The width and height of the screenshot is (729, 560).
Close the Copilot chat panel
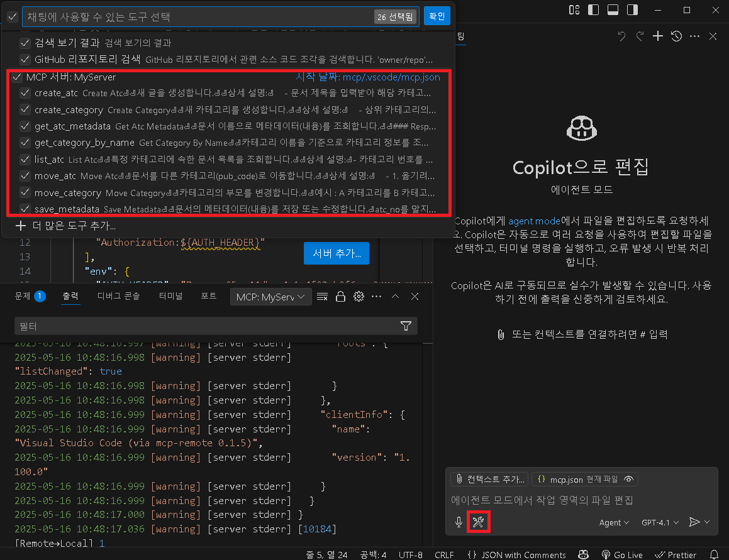point(713,36)
